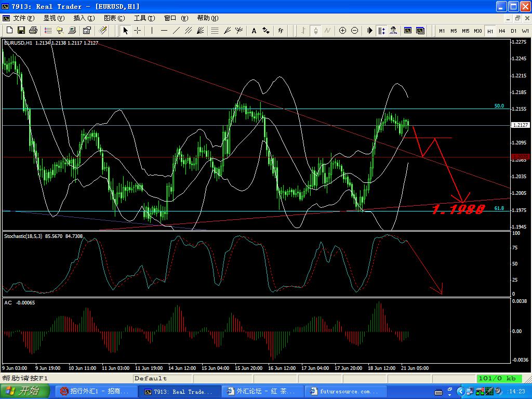Click the Save floppy disk icon

(21, 31)
